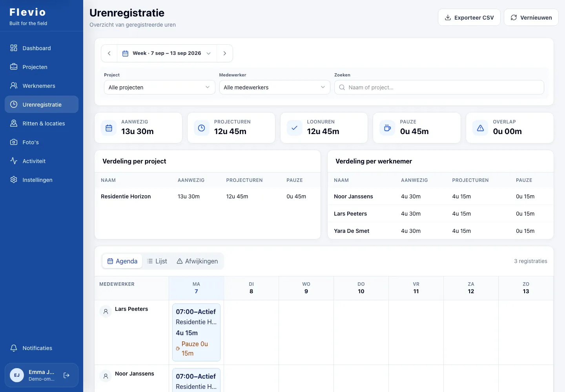
Task: Click the coffee icon in Lars Peeters entry
Action: tap(178, 348)
